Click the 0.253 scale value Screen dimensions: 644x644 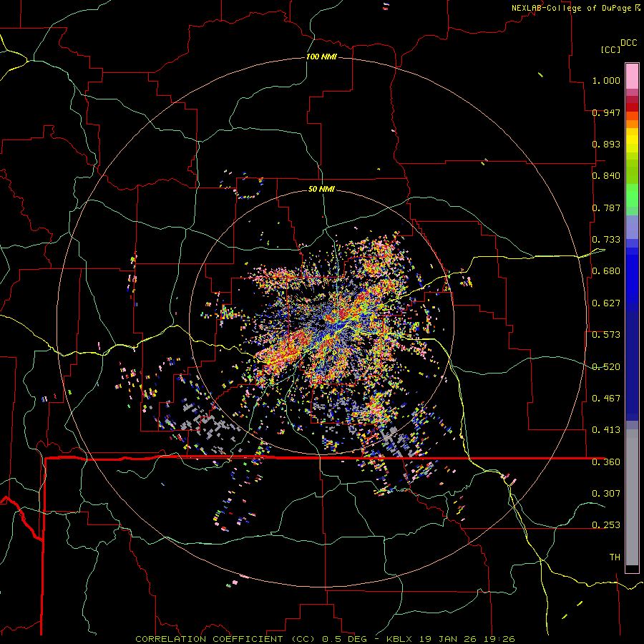coord(606,525)
